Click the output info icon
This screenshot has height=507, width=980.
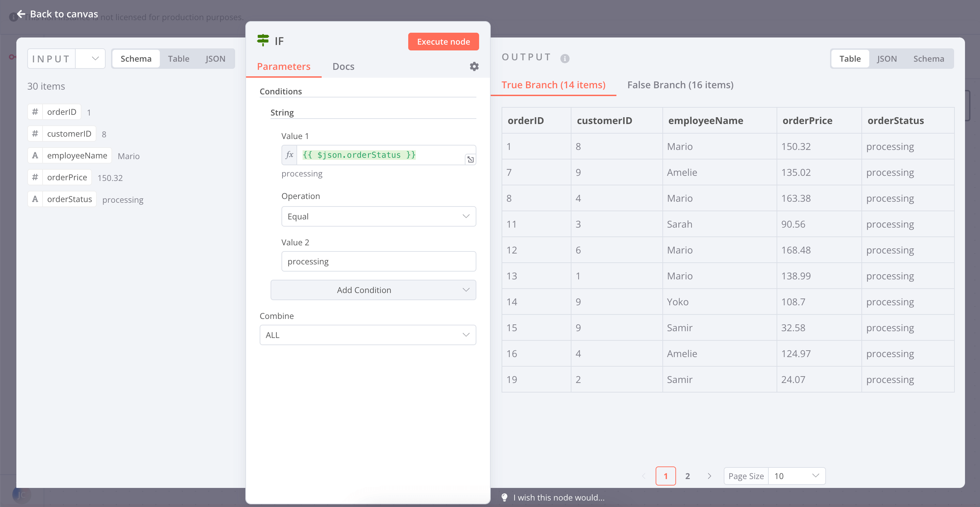click(565, 59)
